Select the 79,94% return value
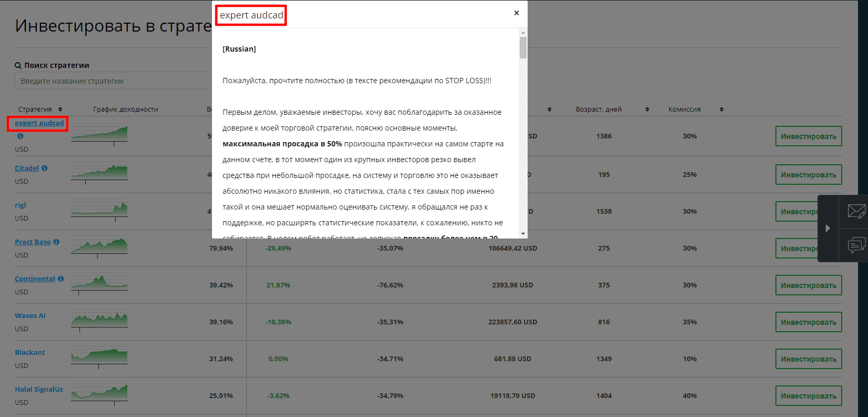Viewport: 868px width, 417px height. (x=221, y=248)
